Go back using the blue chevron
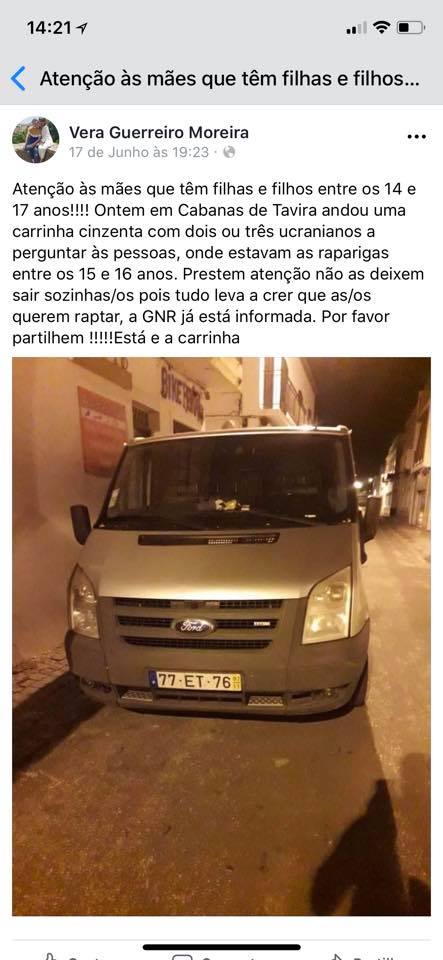The image size is (443, 960). click(18, 79)
